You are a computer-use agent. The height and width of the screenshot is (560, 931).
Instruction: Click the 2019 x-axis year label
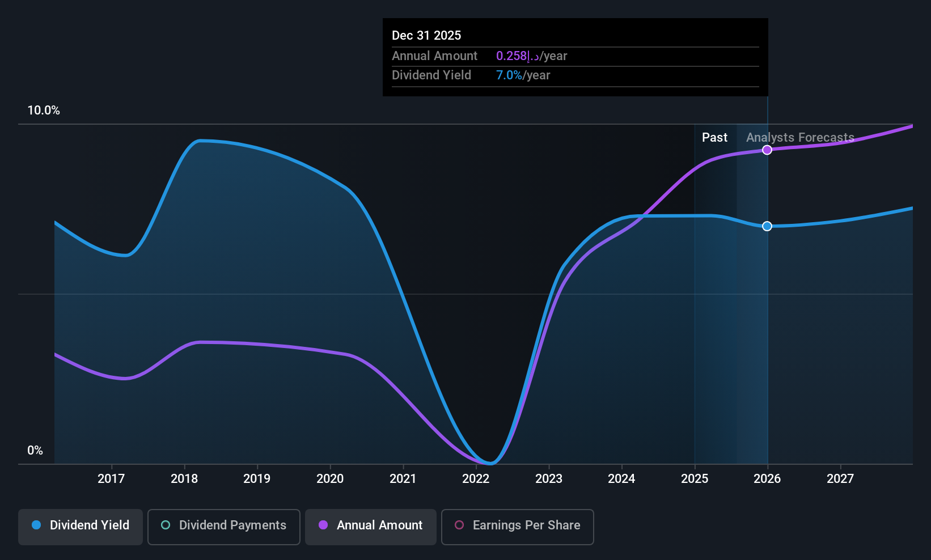[257, 479]
